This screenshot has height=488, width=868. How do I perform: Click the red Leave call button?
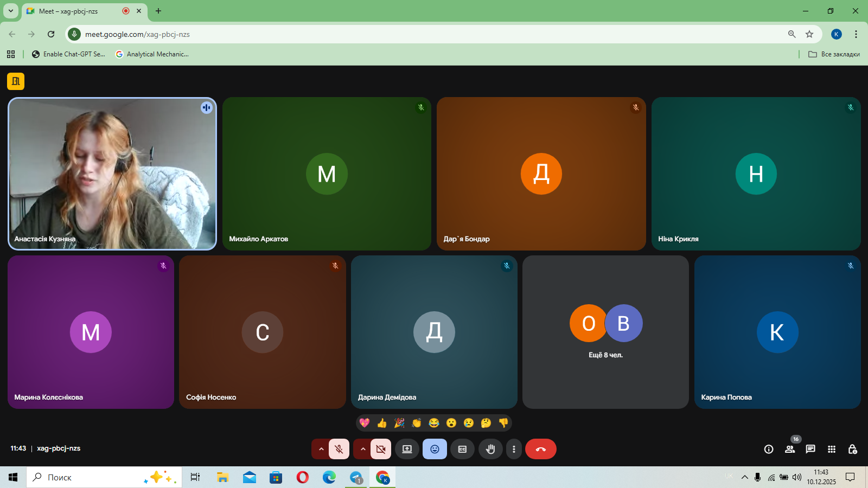point(540,449)
